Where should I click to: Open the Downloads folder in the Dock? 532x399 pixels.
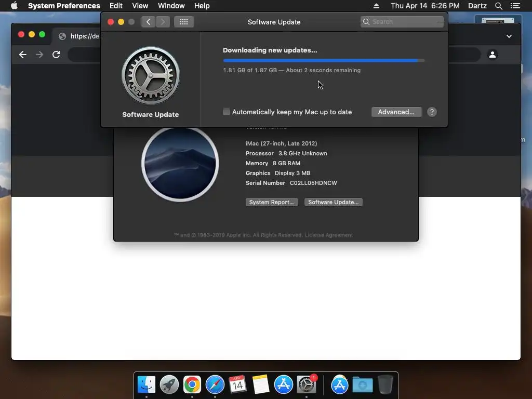coord(363,385)
